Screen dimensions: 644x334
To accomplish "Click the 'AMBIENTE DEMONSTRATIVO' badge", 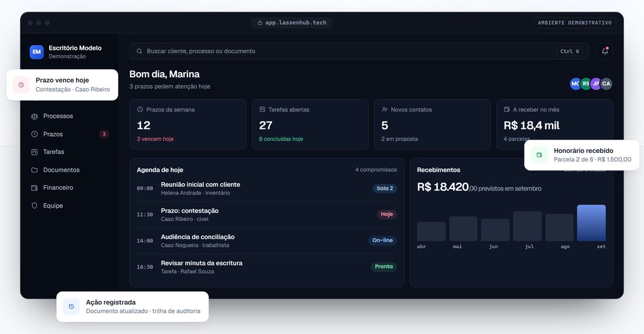I will pos(574,23).
